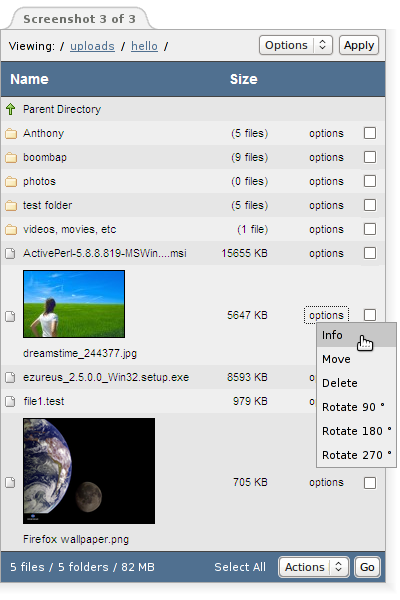Open the Options dropdown at the top
The image size is (400, 600).
tap(296, 45)
